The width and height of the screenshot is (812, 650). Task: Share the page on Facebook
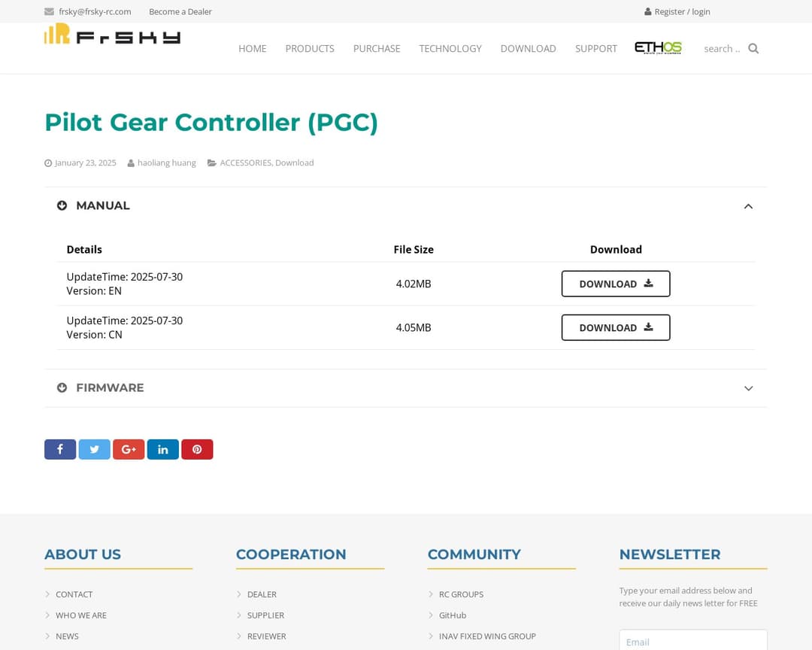[x=60, y=449]
